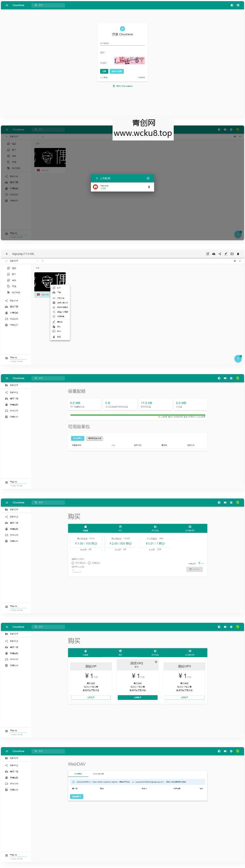Toggle dark mode icon on login page header
The width and height of the screenshot is (245, 868).
(x=231, y=5)
